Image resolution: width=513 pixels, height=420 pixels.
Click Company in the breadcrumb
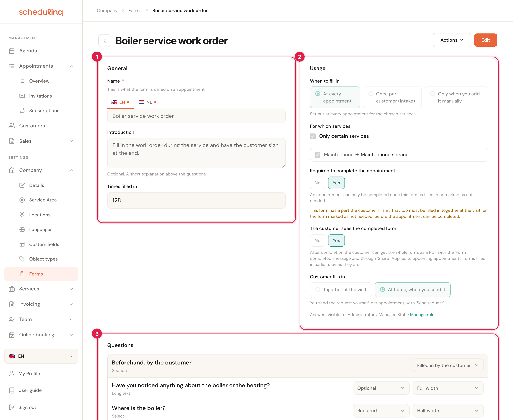pyautogui.click(x=107, y=11)
